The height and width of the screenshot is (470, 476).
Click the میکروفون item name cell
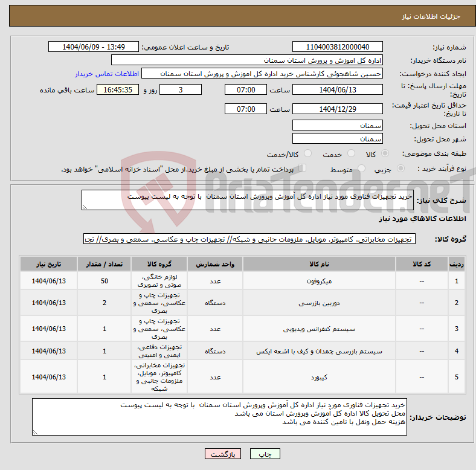click(319, 281)
